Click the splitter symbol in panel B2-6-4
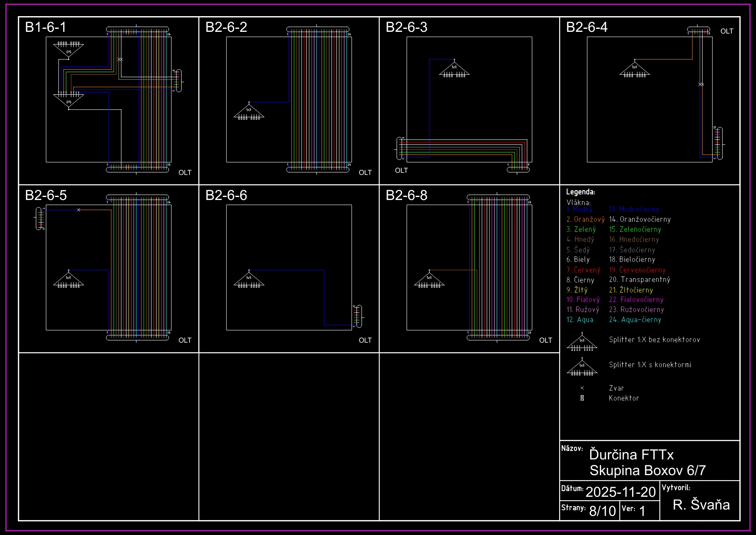Image resolution: width=756 pixels, height=535 pixels. coord(635,69)
